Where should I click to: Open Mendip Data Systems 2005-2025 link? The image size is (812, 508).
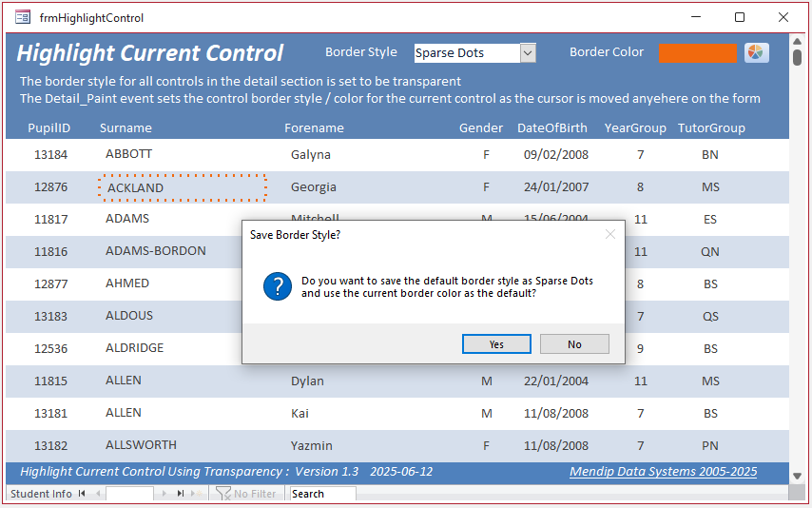coord(664,472)
